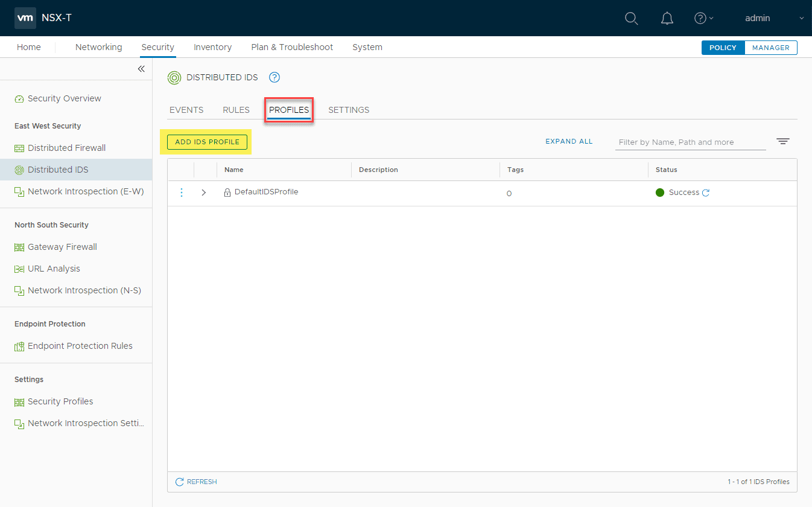
Task: Open the help question mark menu
Action: coord(703,18)
